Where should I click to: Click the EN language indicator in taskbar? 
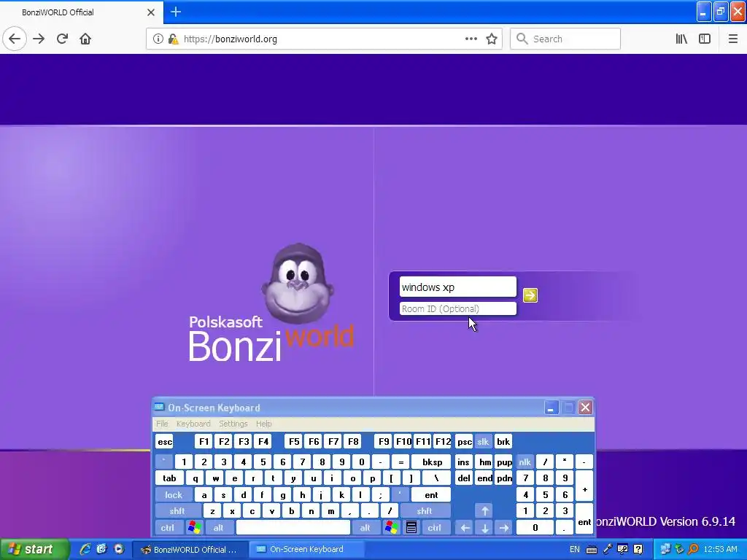coord(575,550)
